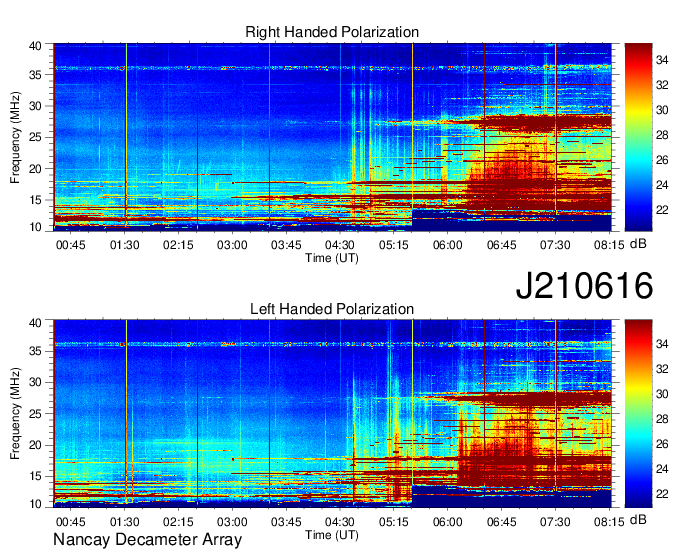Screen dimensions: 680x552
Task: Click 03:00 tick under left-handed plot
Action: 232,522
